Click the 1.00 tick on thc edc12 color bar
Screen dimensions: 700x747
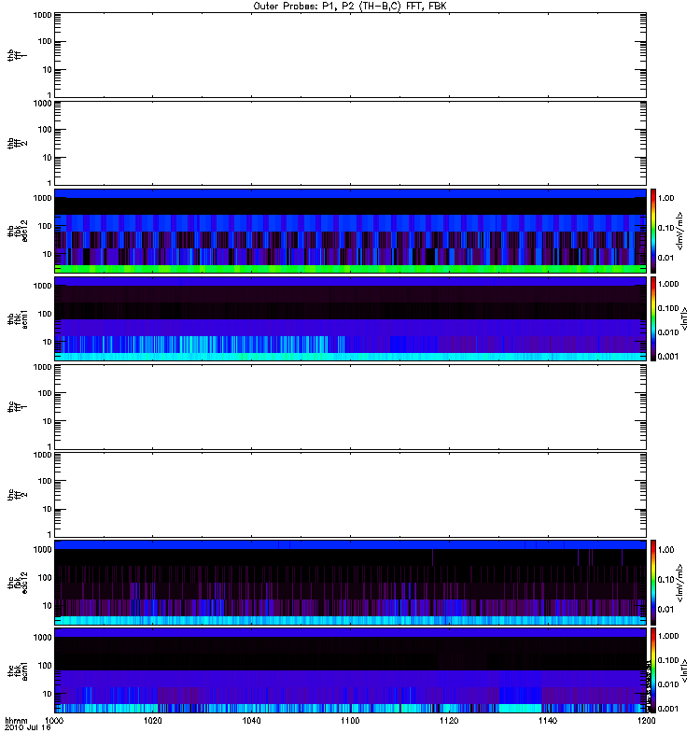tap(665, 550)
